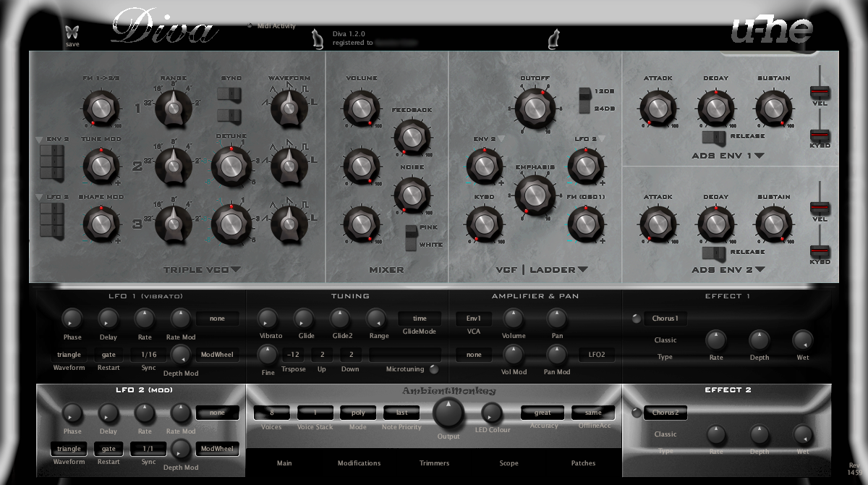Click the u-he logo

click(772, 30)
